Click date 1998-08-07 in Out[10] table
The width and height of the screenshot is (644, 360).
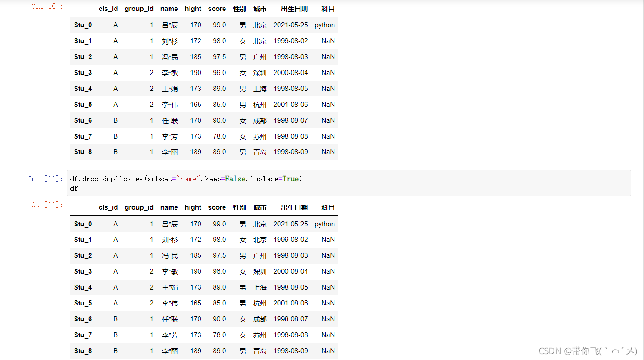(291, 120)
